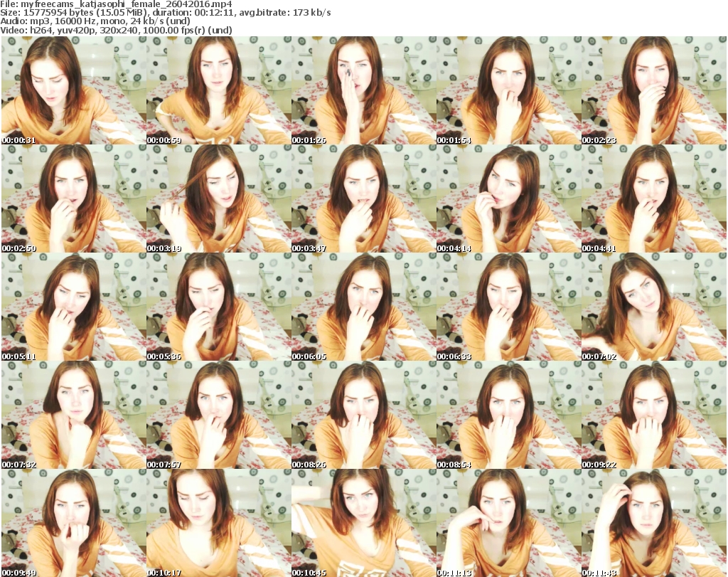Select the thumbnail stamped 00:07:02
The image size is (728, 577).
click(654, 307)
